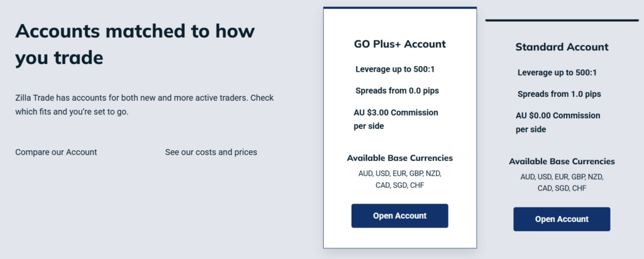Viewport: 644px width, 259px height.
Task: Click the Standard Account currency list text
Action: (562, 182)
